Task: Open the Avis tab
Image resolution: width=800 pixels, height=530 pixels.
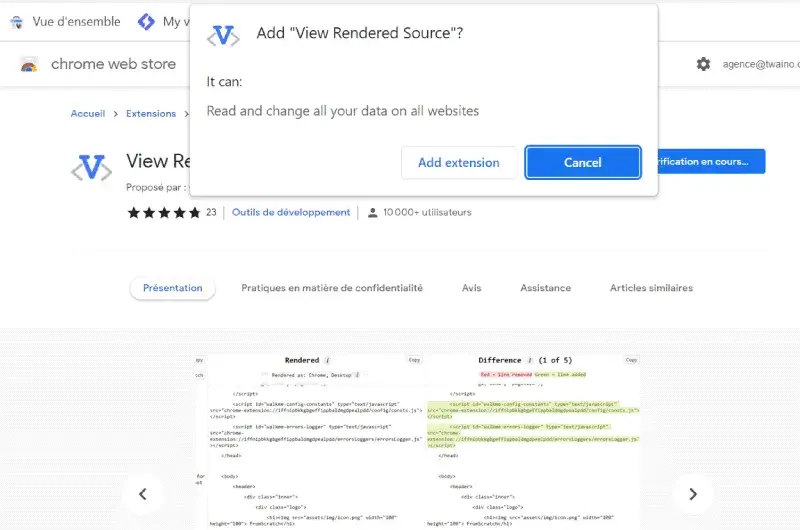Action: (x=471, y=288)
